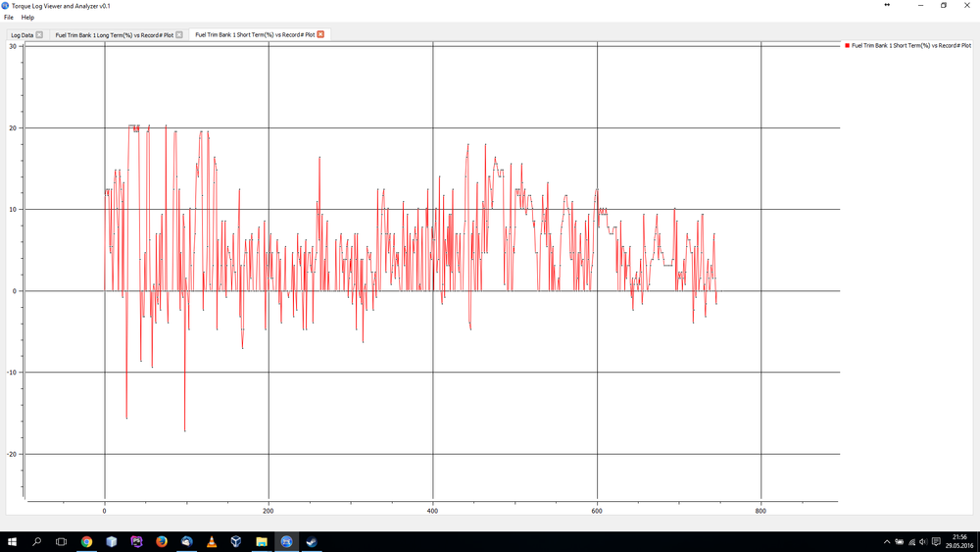Switch to Fuel Trim Long Term plot tab

point(114,35)
